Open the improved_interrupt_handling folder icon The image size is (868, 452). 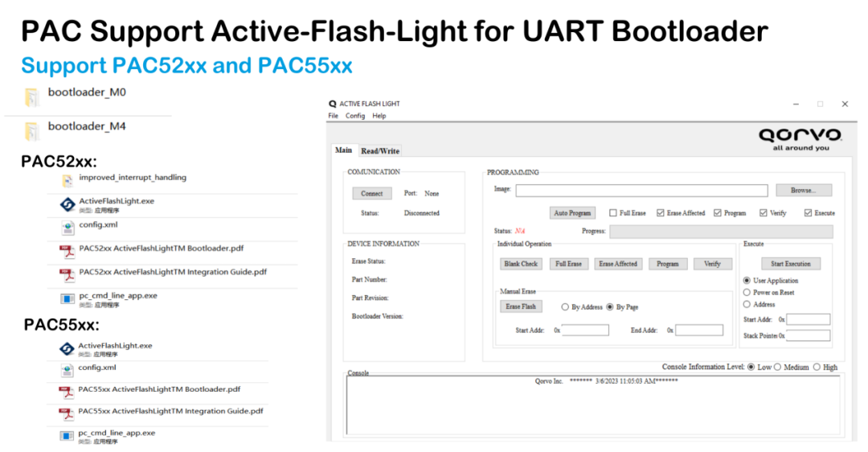coord(67,181)
